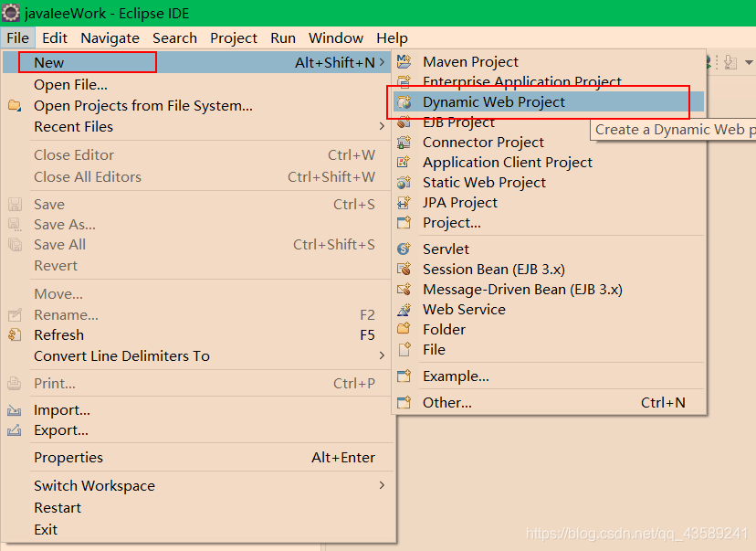
Task: Click the generic Project... icon
Action: point(404,223)
